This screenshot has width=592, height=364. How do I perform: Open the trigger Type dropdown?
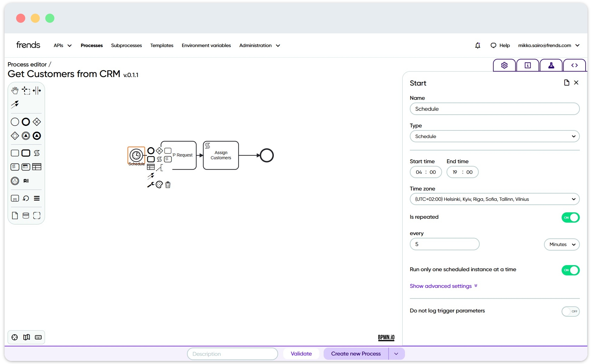tap(494, 136)
